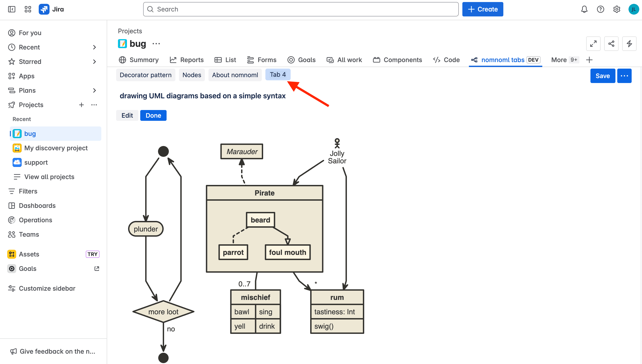Select the nomnoml tabs tab

505,60
